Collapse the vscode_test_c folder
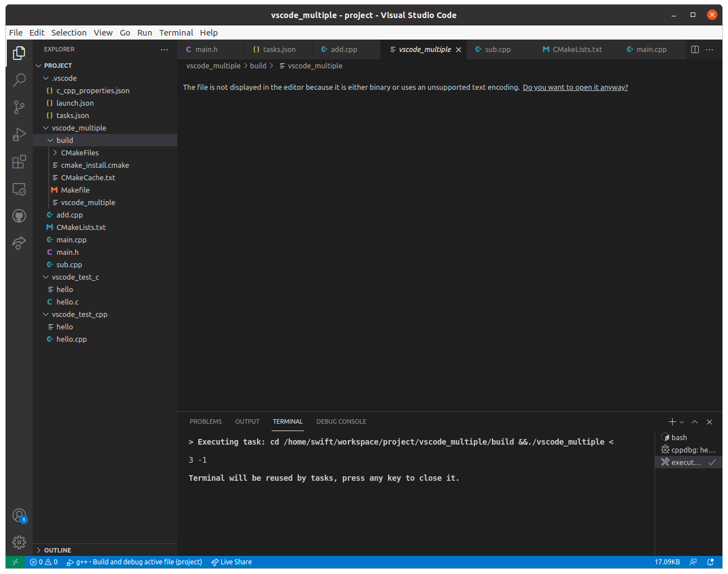Screen dimensions: 728x574 point(105,277)
